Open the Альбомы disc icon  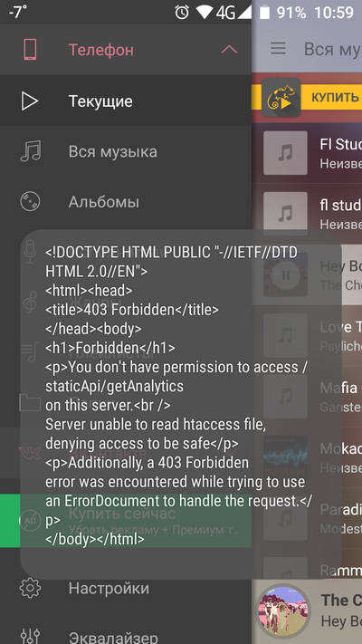(x=30, y=202)
